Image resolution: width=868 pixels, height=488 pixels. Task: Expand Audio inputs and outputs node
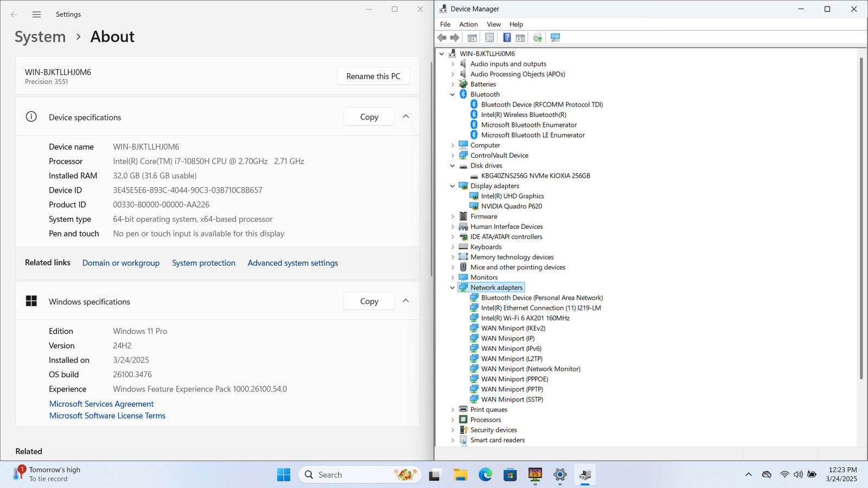point(452,64)
